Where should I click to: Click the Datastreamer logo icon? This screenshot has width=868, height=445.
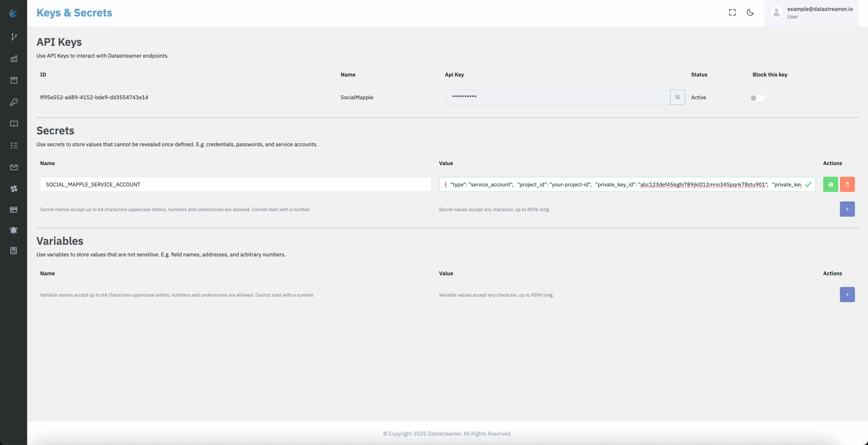(14, 13)
